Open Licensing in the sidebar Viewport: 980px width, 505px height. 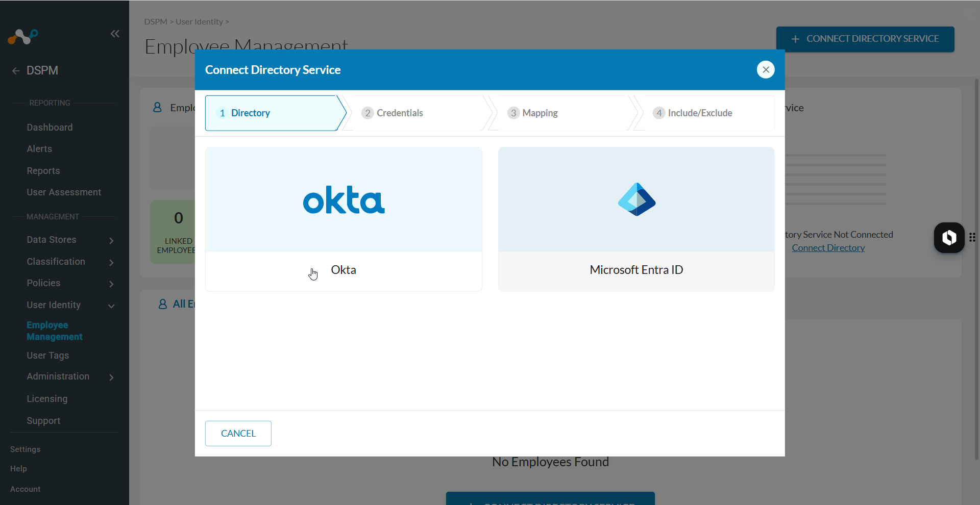tap(47, 399)
